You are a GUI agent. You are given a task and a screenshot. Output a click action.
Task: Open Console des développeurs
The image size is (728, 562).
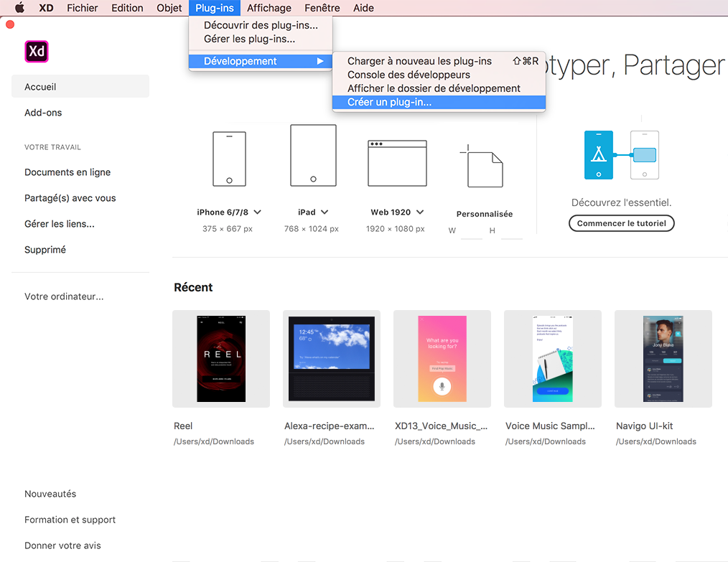[439, 75]
